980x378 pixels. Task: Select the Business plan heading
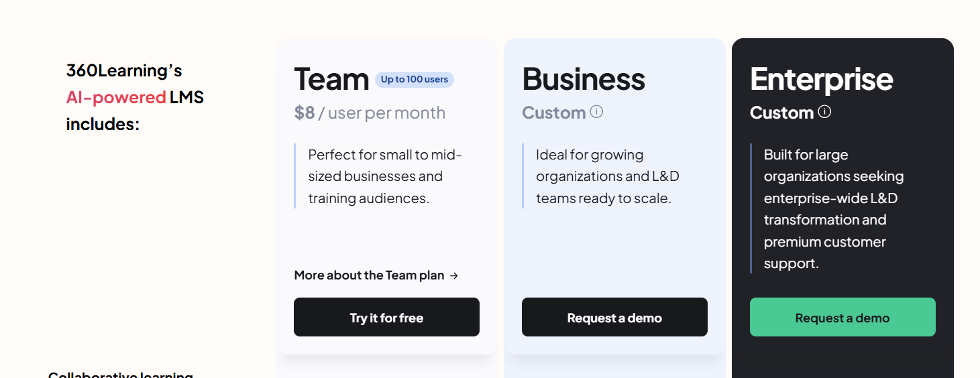point(584,79)
